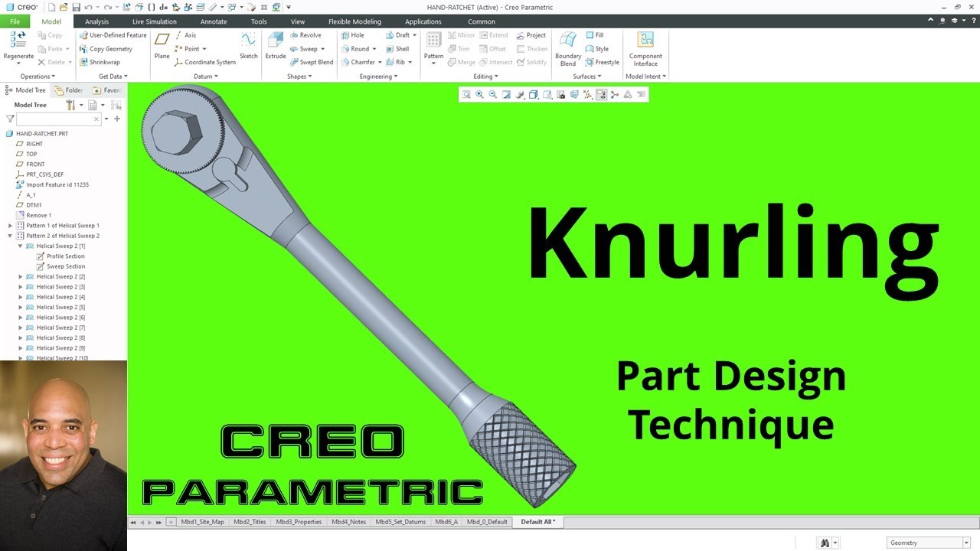The width and height of the screenshot is (980, 551).
Task: Click the Open file icon
Action: pyautogui.click(x=64, y=7)
